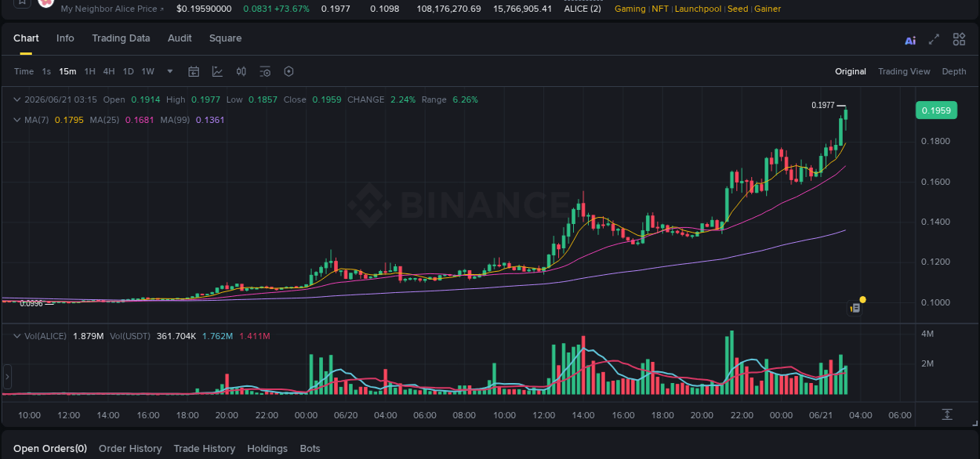
Task: Click the NFT tag link
Action: [x=660, y=9]
